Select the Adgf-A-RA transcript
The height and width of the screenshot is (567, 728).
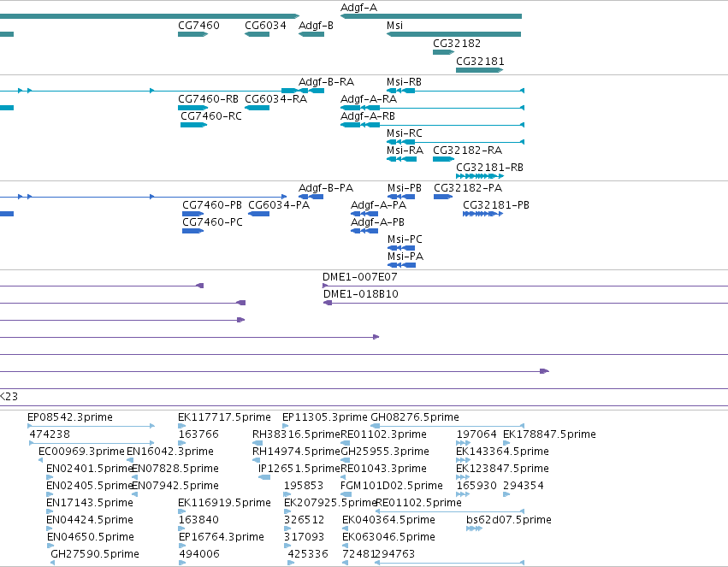432,108
